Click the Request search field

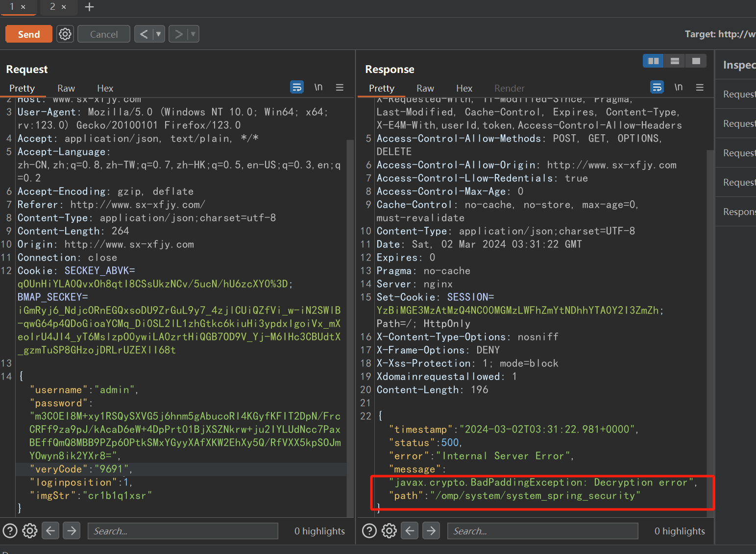click(x=183, y=531)
